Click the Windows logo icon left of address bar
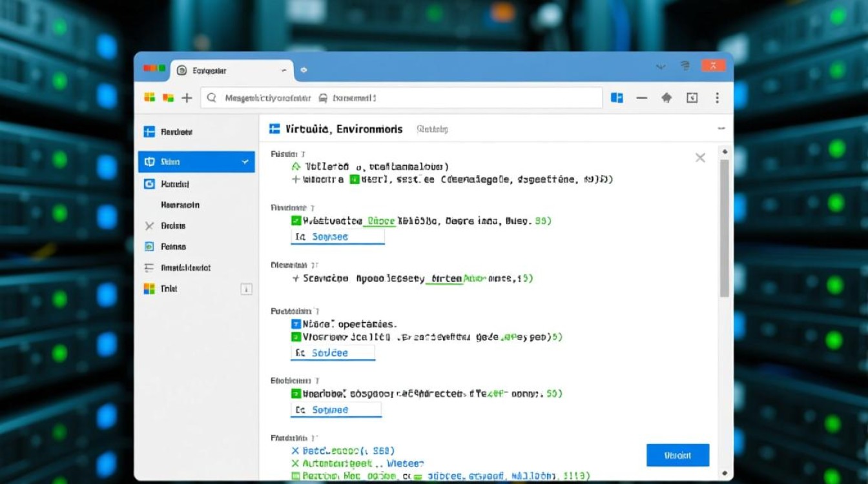 150,98
